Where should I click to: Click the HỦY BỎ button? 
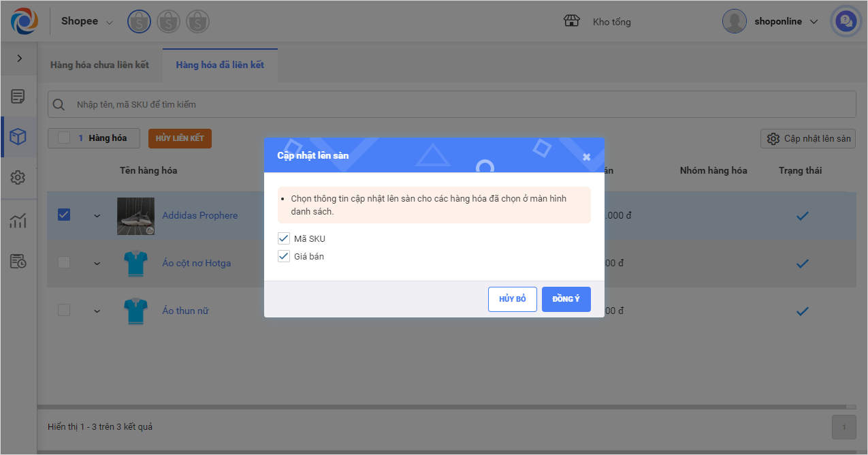click(512, 299)
